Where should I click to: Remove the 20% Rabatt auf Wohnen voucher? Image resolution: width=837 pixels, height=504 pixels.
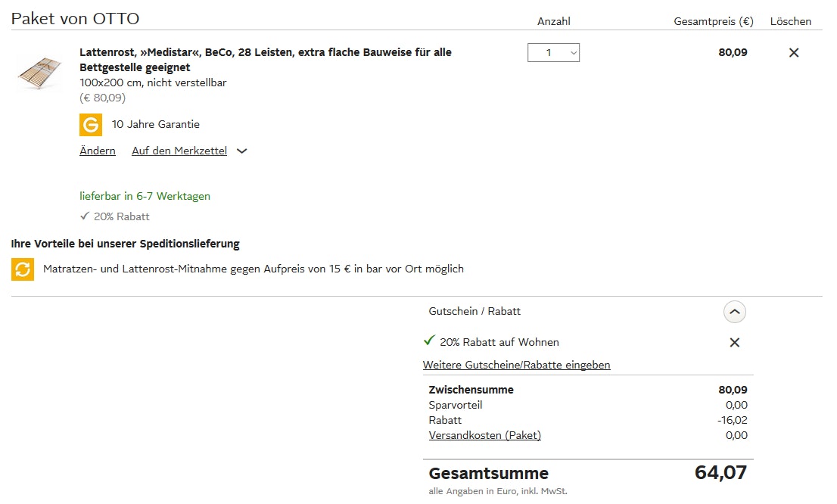[734, 343]
